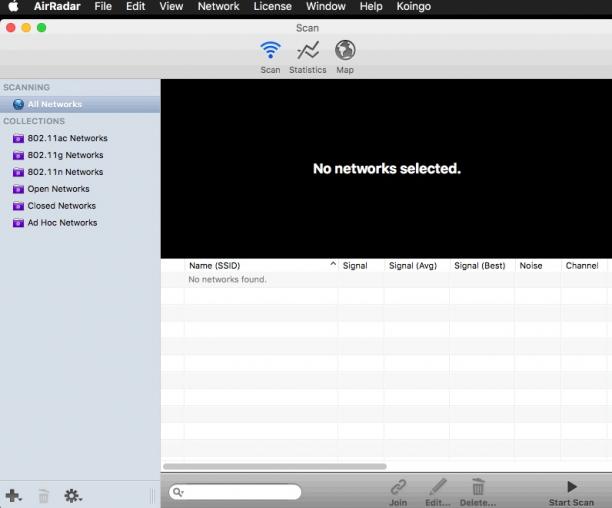The image size is (612, 508).
Task: Click the 802.11ac Networks folder icon
Action: click(18, 139)
